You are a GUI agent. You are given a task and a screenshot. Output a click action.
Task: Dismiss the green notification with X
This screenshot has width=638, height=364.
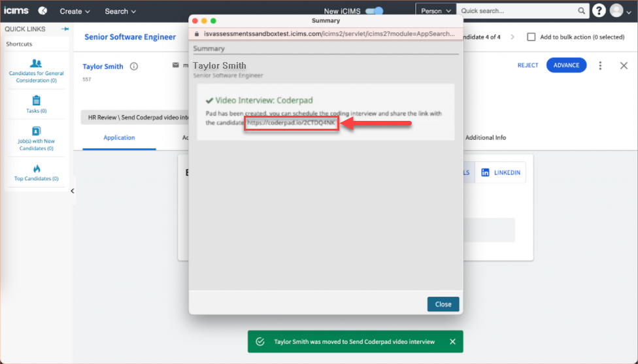[x=452, y=342]
